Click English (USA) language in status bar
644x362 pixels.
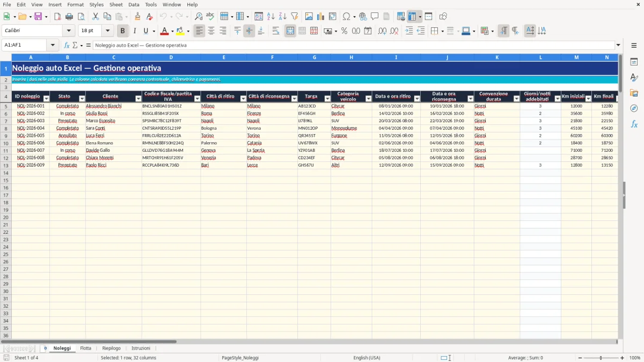pos(367,358)
